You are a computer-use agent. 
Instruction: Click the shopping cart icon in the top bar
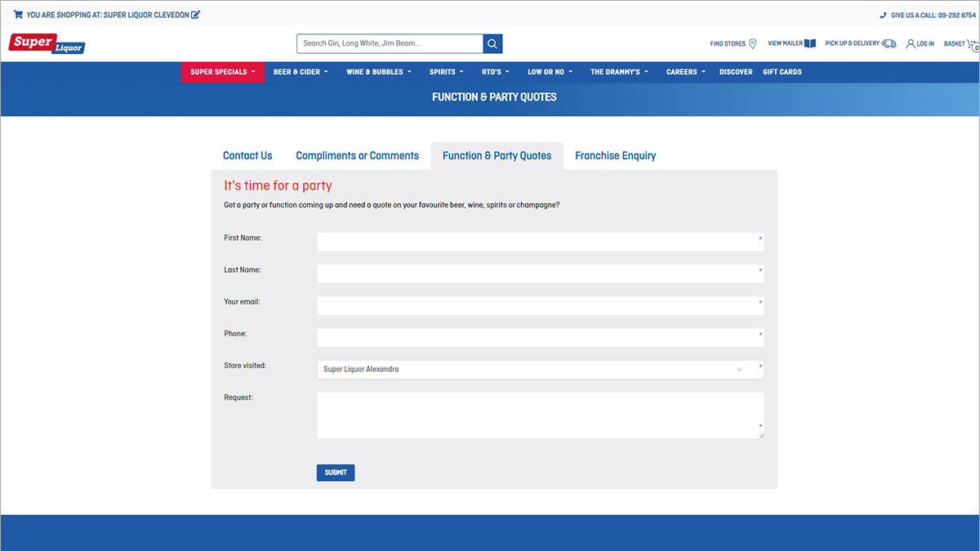(x=18, y=15)
